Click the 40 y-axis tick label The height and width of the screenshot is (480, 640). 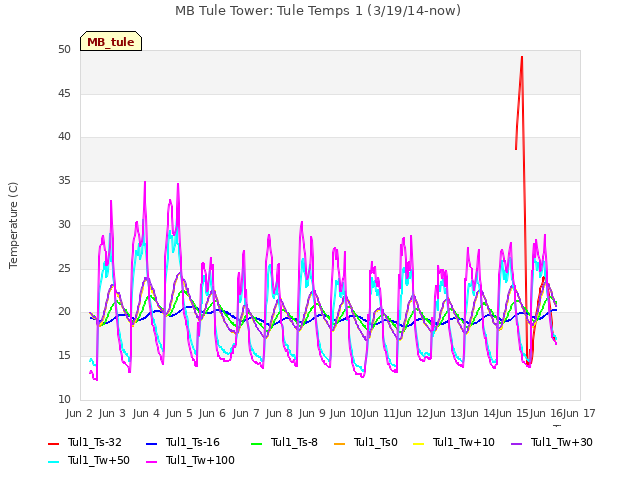(x=64, y=137)
